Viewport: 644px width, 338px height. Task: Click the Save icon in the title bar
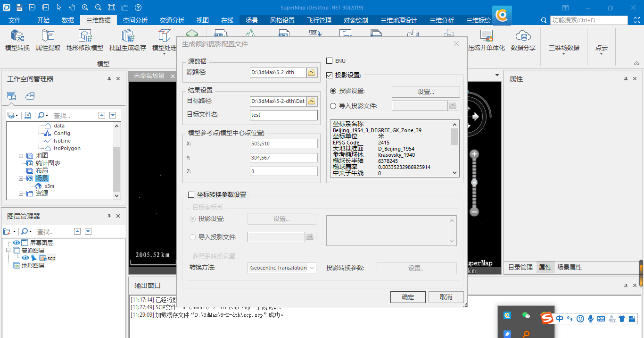[19, 8]
